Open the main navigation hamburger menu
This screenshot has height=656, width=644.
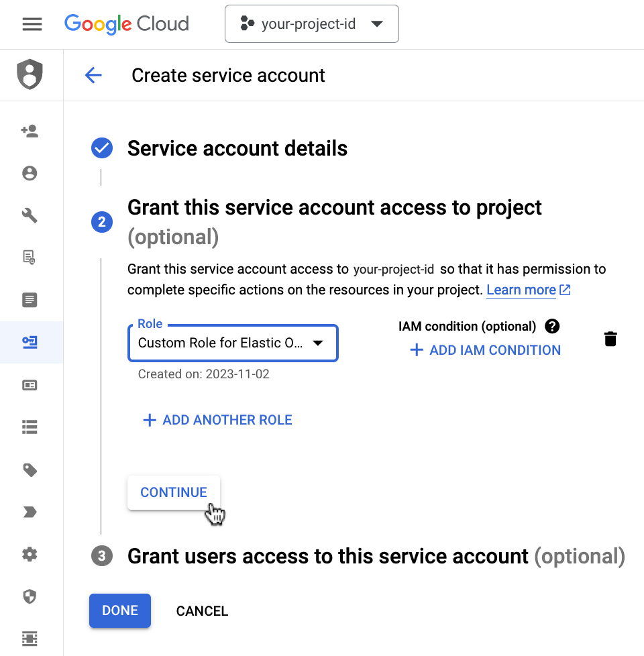click(x=32, y=24)
